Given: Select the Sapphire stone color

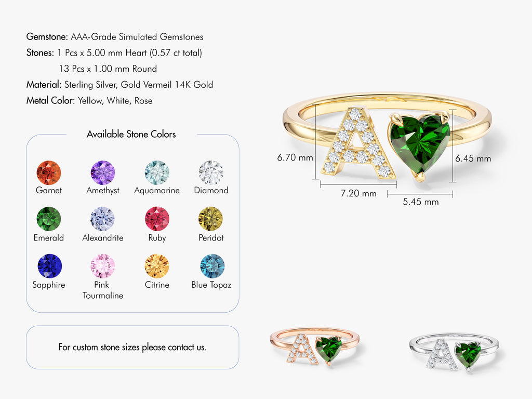Looking at the screenshot, I should point(49,266).
